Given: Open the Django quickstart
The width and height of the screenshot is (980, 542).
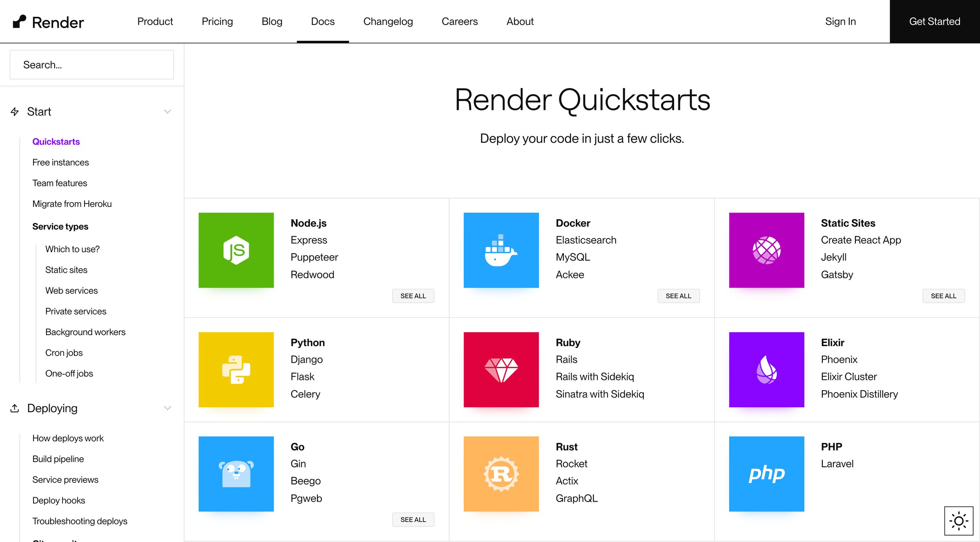Looking at the screenshot, I should click(x=307, y=360).
